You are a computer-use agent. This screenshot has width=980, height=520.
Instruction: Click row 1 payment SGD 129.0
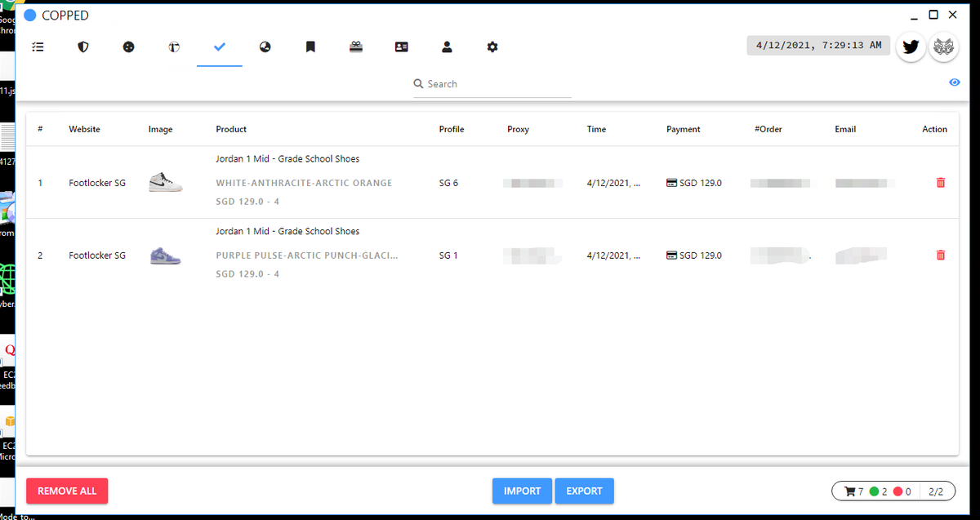tap(694, 183)
